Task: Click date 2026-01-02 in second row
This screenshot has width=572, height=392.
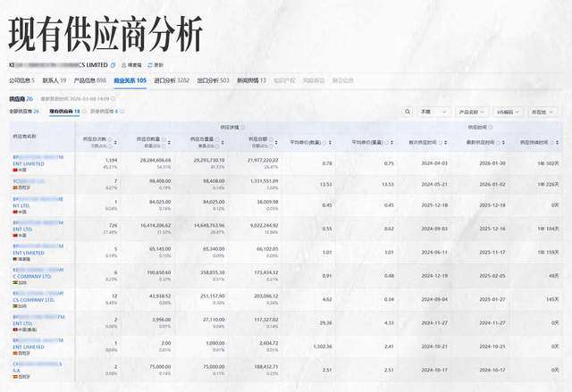Action: [x=492, y=184]
